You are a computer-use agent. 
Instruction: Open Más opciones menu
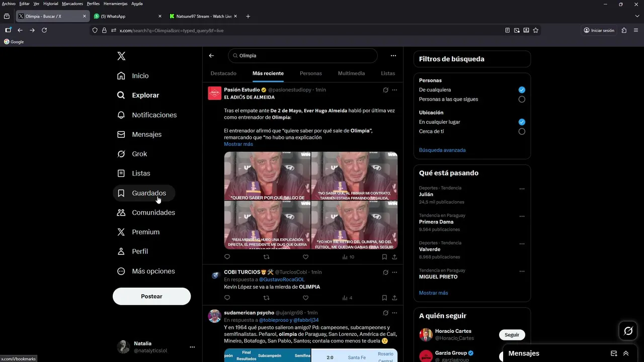pyautogui.click(x=146, y=271)
